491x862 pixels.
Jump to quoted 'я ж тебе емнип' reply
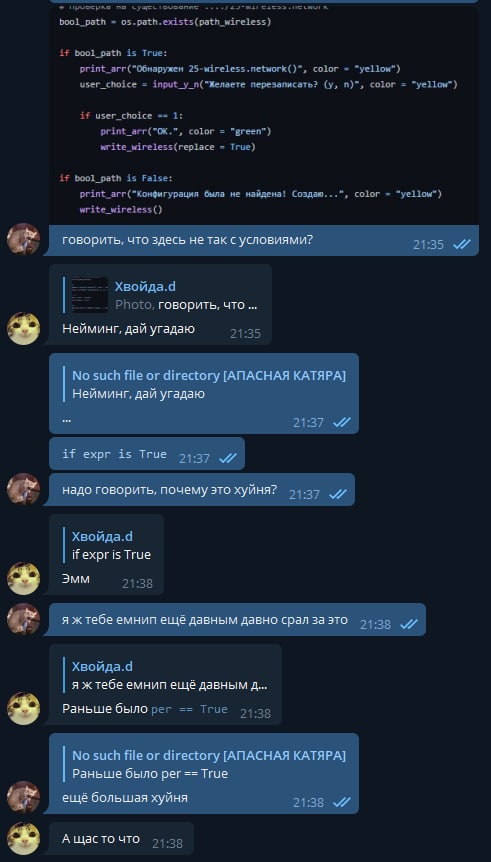[x=169, y=676]
